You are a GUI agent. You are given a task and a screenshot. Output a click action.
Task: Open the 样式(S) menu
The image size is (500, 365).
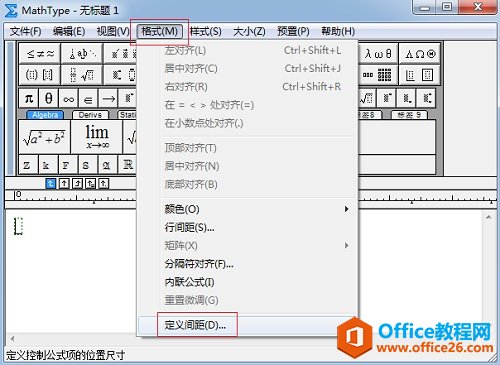206,31
